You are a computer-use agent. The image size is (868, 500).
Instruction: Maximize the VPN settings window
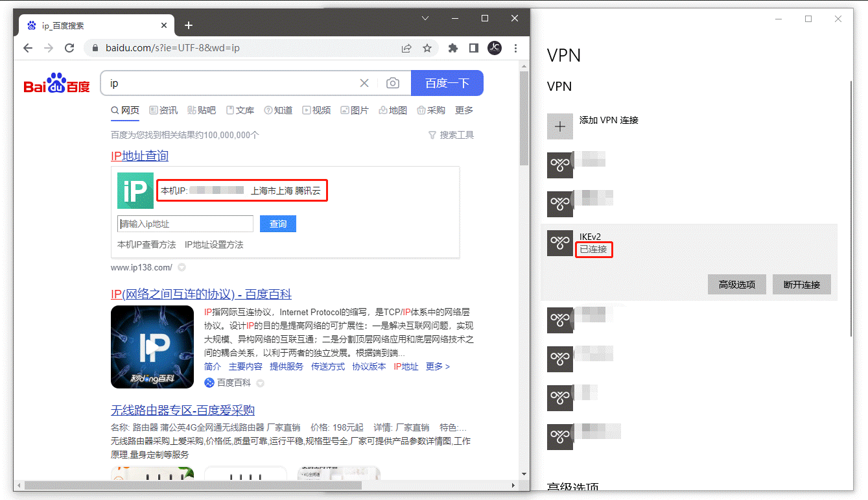[808, 19]
